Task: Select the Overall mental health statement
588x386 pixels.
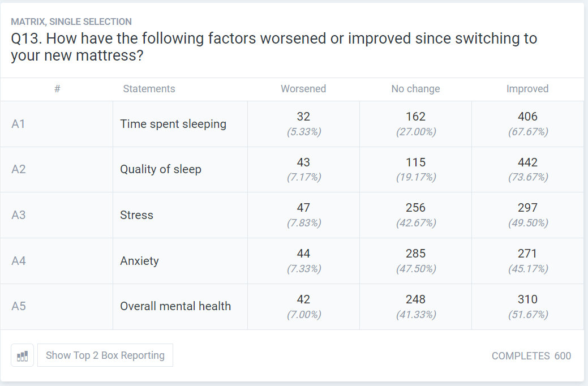Action: pos(175,306)
